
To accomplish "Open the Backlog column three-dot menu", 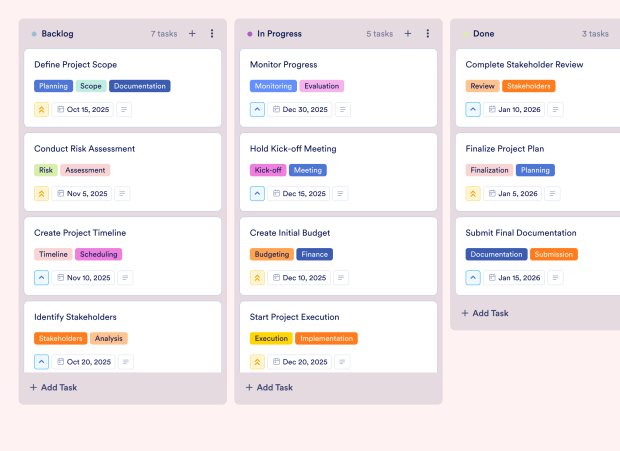I will pos(212,34).
